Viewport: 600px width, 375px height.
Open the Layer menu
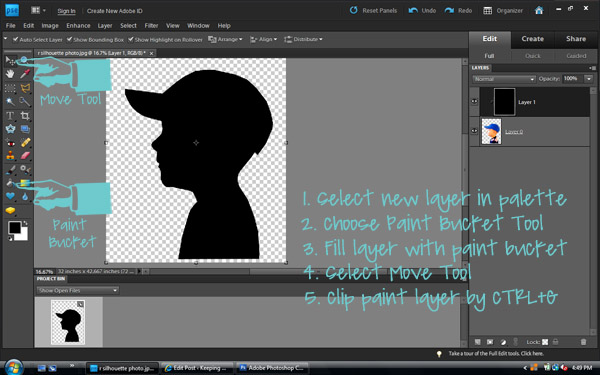click(105, 26)
